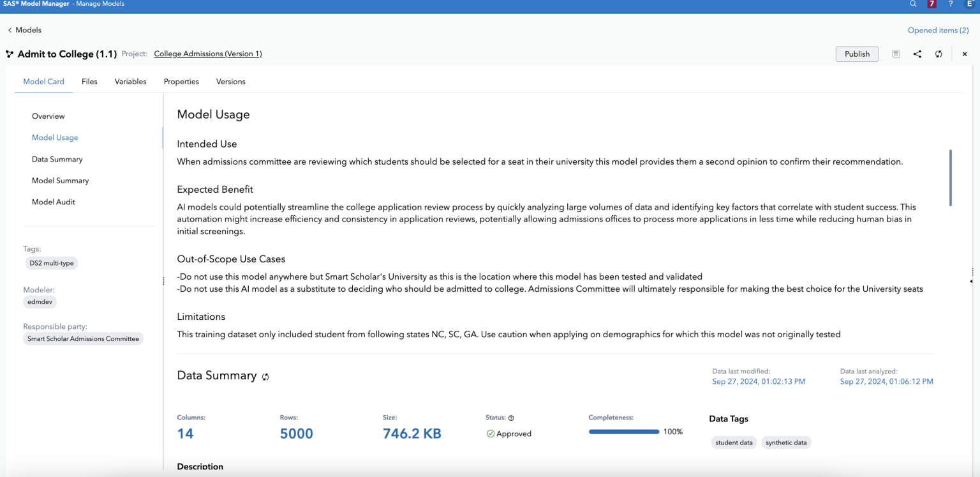Open the user profile avatar E

970,4
